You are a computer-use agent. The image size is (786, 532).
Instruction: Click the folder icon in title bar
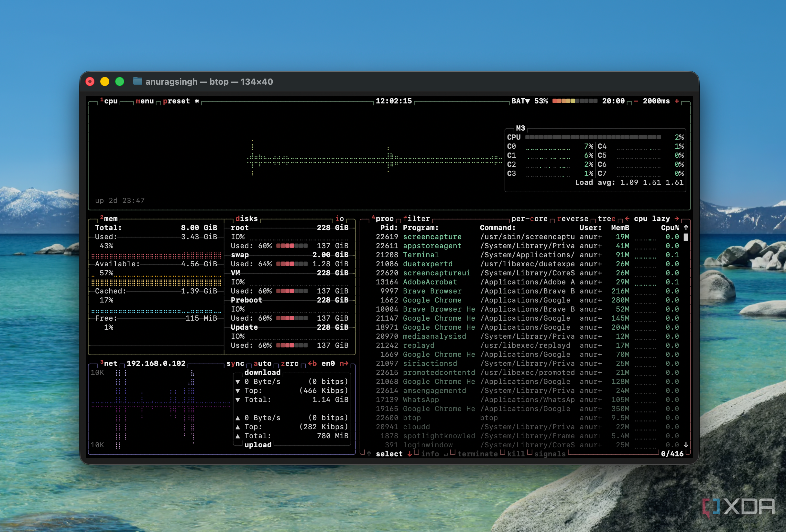(x=138, y=81)
